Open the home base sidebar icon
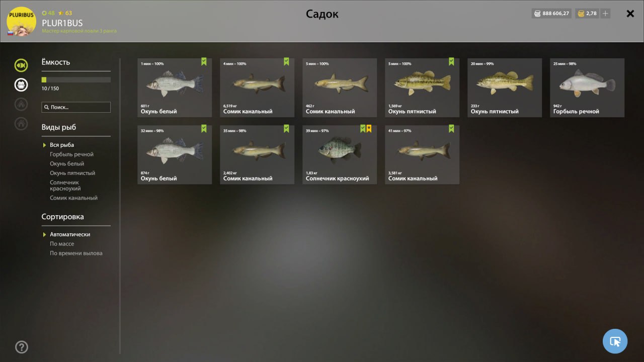Image resolution: width=644 pixels, height=362 pixels. pos(21,124)
